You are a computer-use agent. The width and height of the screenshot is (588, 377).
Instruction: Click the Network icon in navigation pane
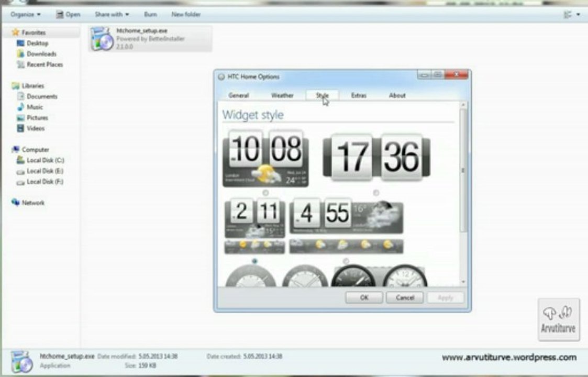click(x=15, y=203)
